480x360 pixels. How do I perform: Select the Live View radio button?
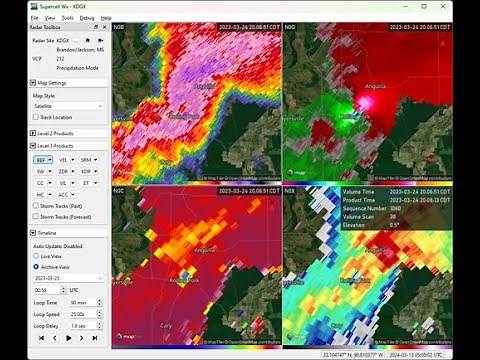coord(36,256)
